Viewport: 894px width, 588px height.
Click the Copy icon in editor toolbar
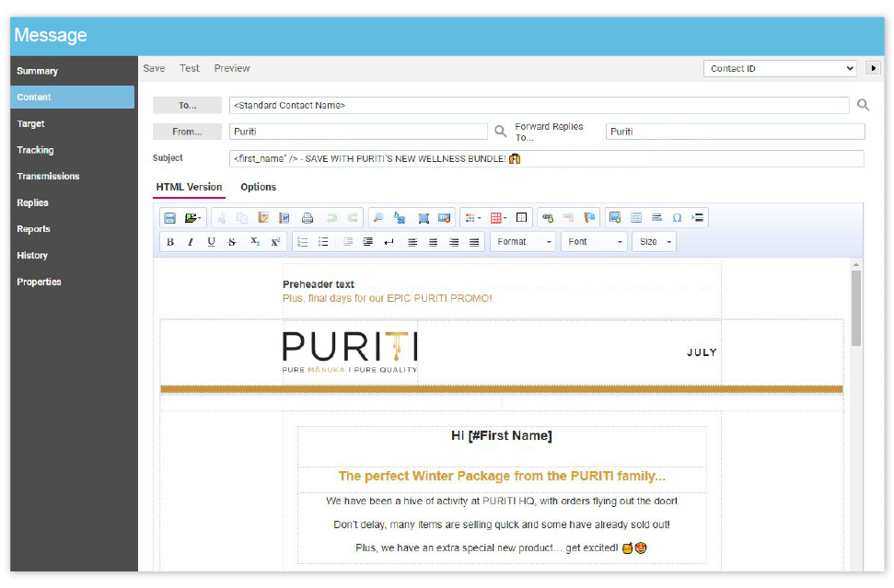242,218
